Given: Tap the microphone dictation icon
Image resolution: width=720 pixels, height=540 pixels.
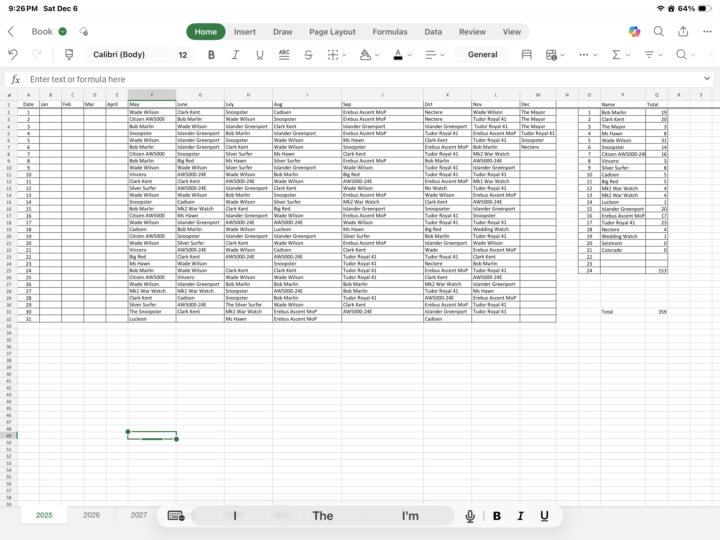Looking at the screenshot, I should [470, 516].
